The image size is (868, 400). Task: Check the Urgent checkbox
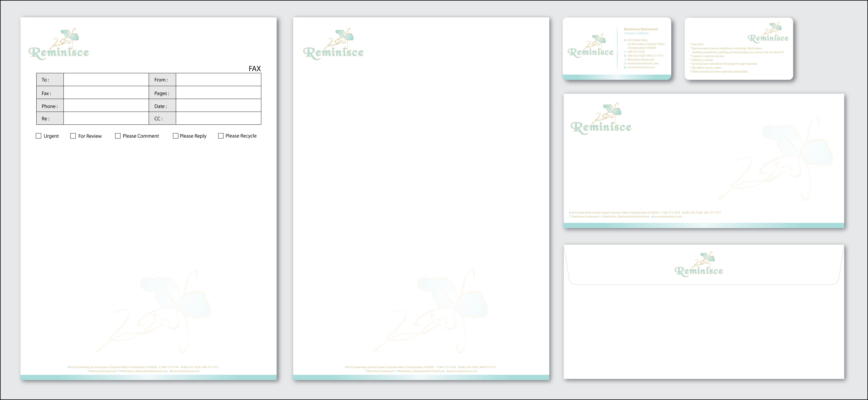38,136
